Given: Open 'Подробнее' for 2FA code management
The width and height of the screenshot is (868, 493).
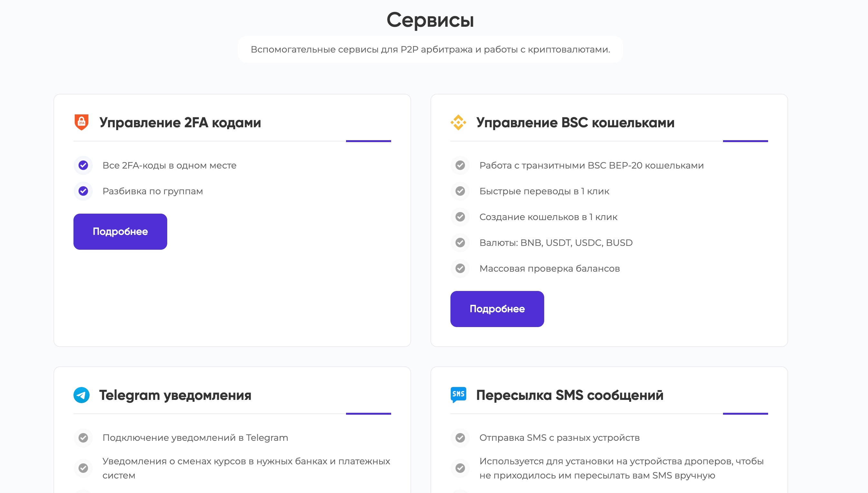Looking at the screenshot, I should coord(120,232).
